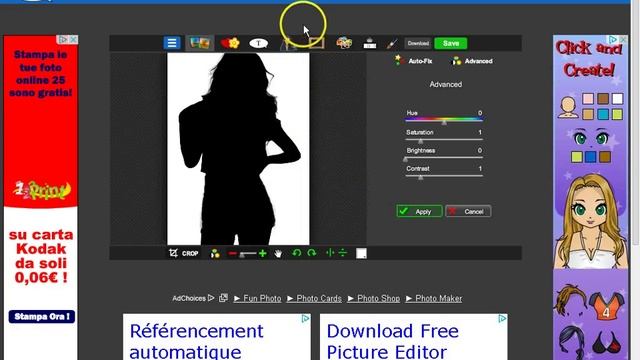Image resolution: width=640 pixels, height=360 pixels.
Task: Open the Fun Photo link
Action: coord(258,298)
